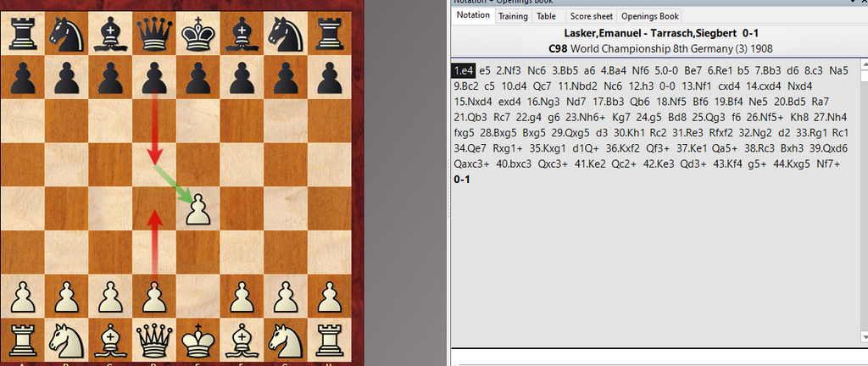Select move 7.Bb3 in notation
The image size is (868, 366).
point(768,71)
